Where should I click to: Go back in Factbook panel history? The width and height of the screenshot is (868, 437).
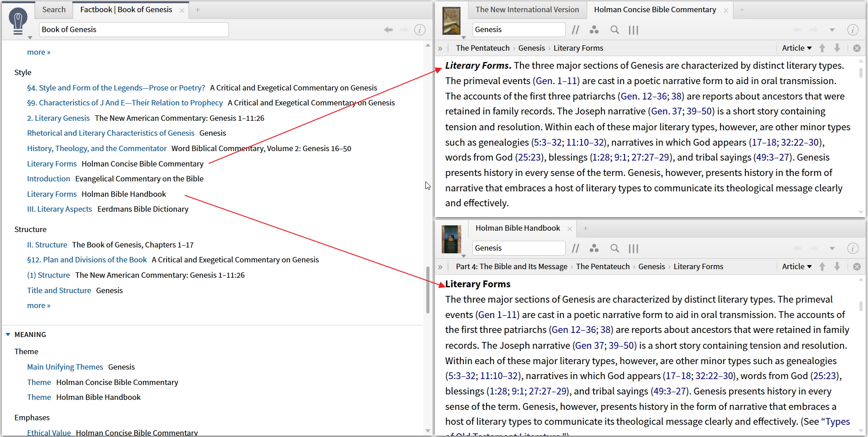click(x=388, y=30)
